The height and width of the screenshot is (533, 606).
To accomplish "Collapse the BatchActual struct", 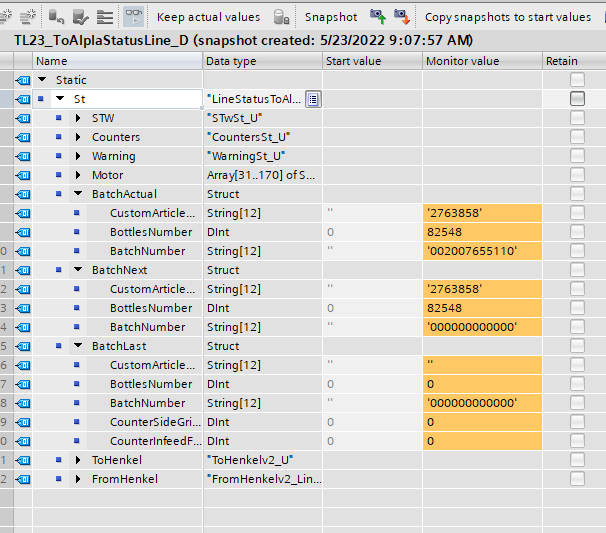I will pos(78,193).
